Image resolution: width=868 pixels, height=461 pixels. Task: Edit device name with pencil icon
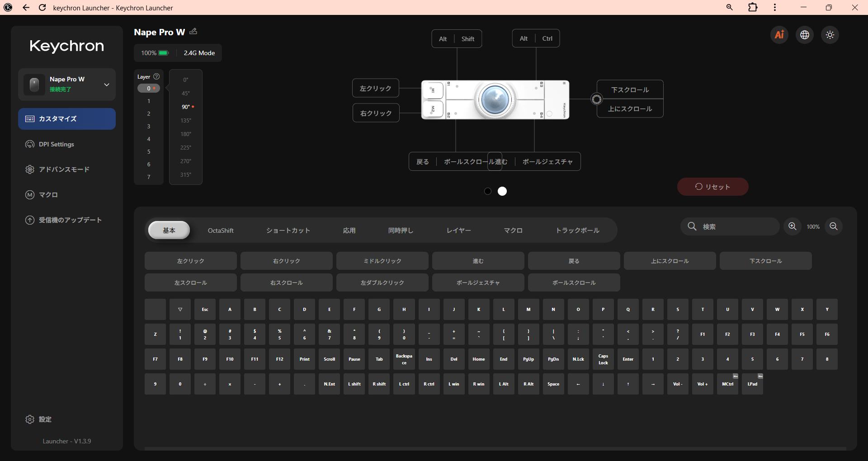pyautogui.click(x=193, y=31)
